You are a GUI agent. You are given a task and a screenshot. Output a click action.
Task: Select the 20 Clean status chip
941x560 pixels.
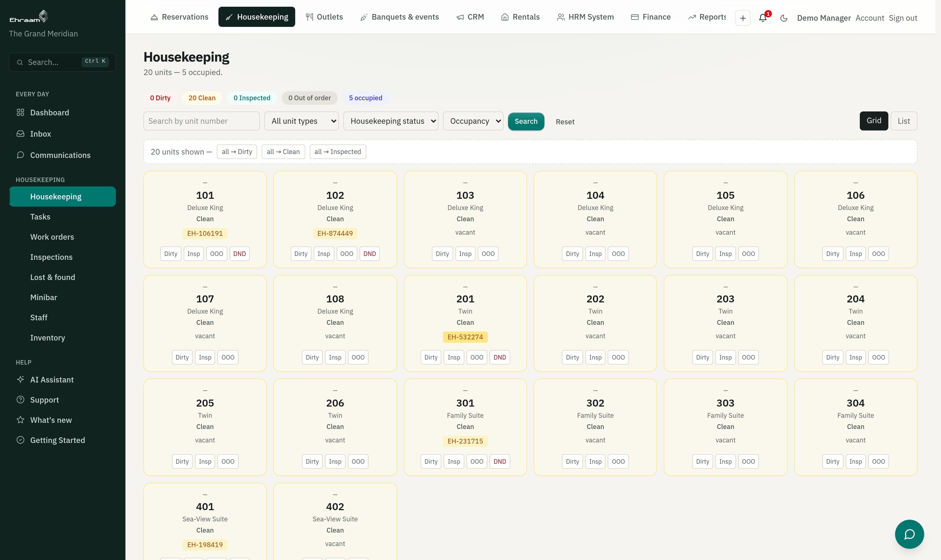pos(202,98)
